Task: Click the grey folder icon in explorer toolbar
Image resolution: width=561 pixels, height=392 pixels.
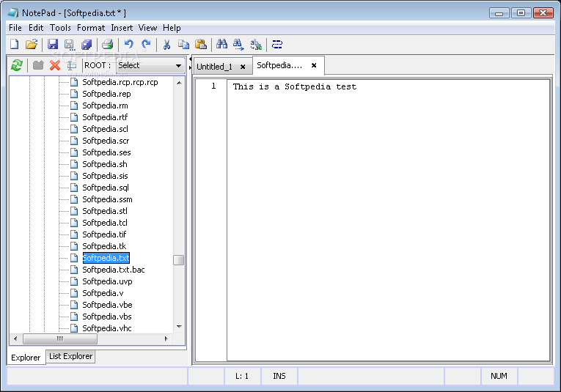Action: pos(38,65)
